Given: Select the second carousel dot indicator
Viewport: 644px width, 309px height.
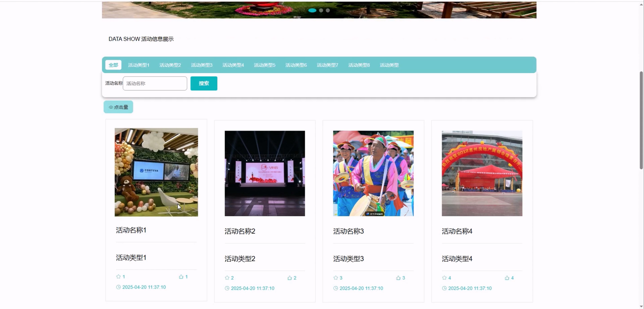Looking at the screenshot, I should coord(321,10).
